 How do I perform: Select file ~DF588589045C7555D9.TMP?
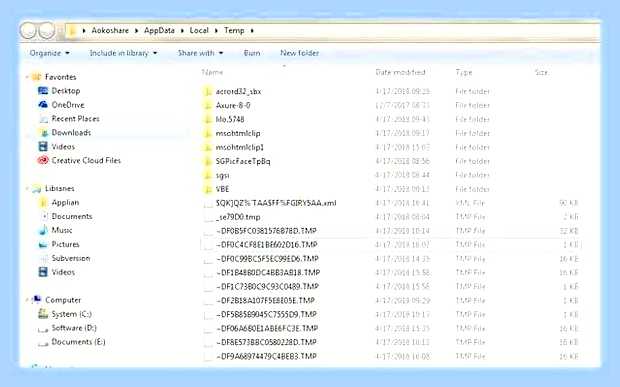tap(267, 315)
